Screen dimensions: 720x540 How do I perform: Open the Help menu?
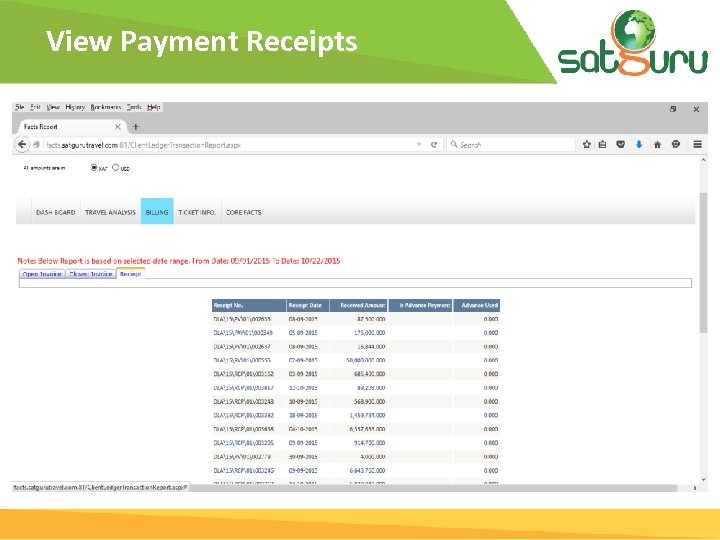154,107
